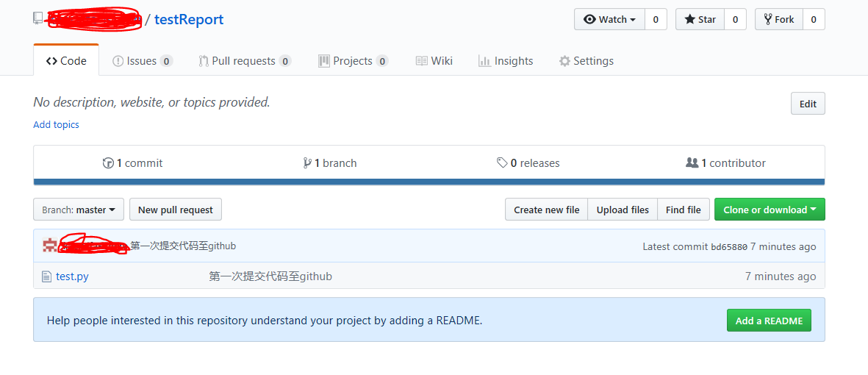Viewport: 868px width, 375px height.
Task: Click Add a README button
Action: (769, 320)
